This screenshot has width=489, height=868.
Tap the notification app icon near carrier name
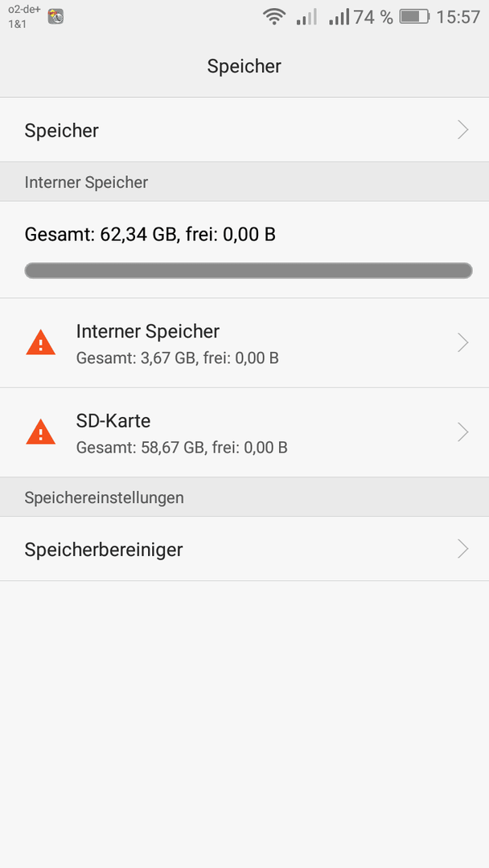55,17
